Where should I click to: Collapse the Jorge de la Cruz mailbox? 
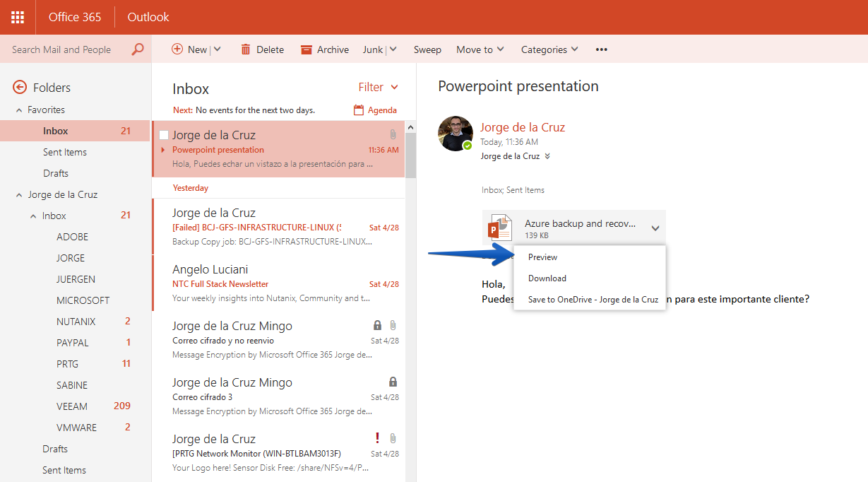click(19, 195)
